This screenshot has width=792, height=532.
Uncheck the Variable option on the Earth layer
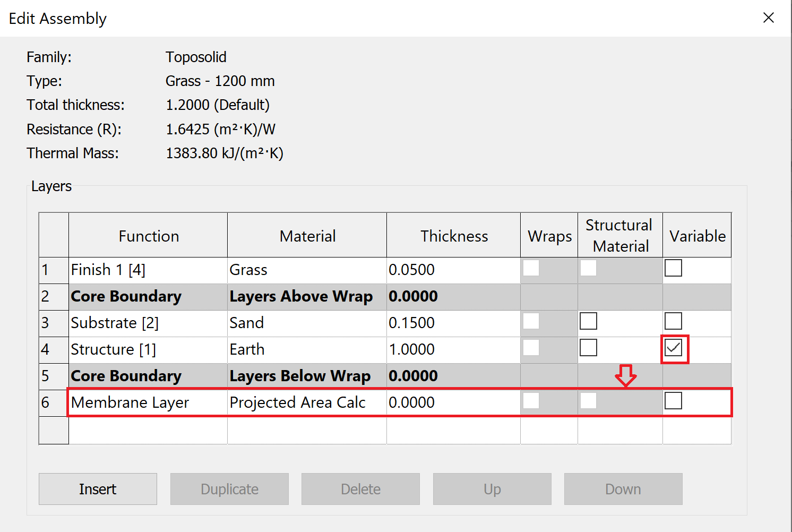coord(674,348)
